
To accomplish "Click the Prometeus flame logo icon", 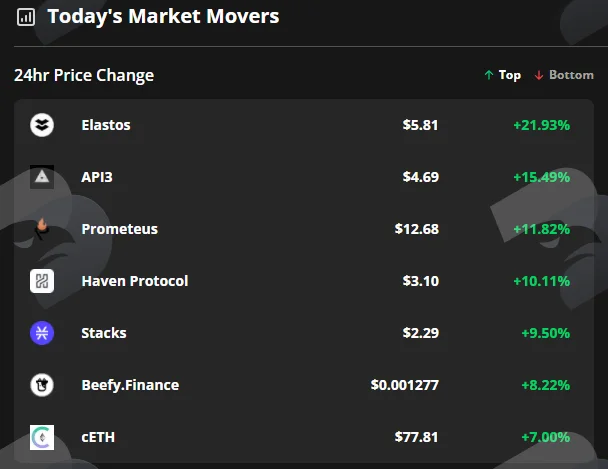I will point(42,229).
